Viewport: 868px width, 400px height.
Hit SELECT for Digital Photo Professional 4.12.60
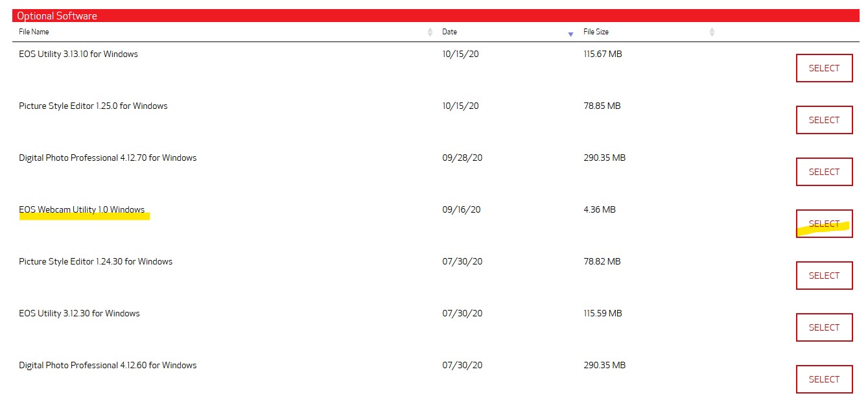[824, 379]
